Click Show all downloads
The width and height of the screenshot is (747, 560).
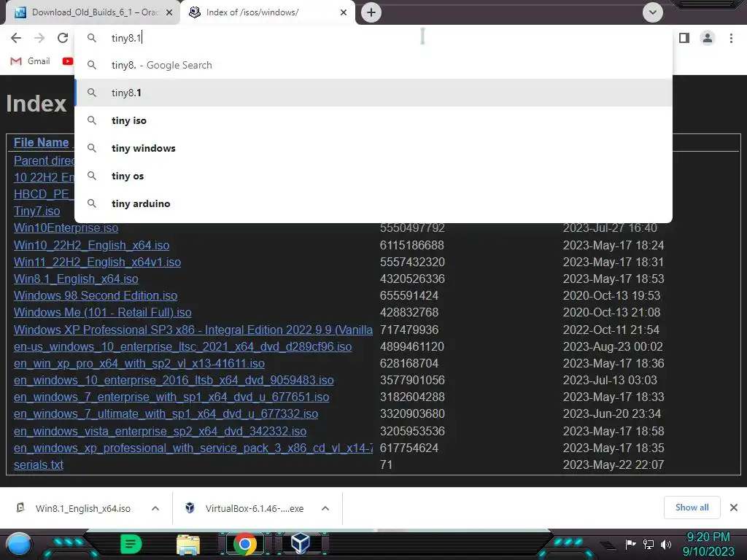(692, 507)
